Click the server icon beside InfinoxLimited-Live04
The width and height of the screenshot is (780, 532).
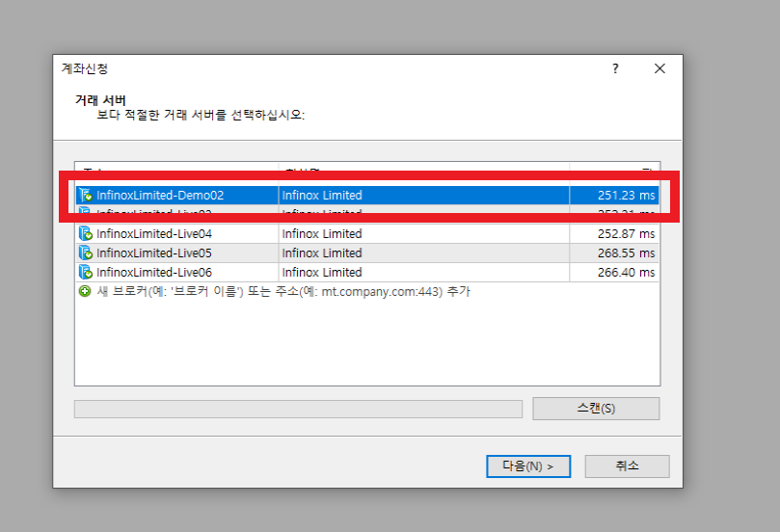click(86, 233)
